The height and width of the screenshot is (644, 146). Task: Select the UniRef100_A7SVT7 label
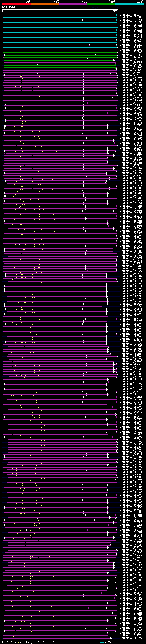pos(131,321)
